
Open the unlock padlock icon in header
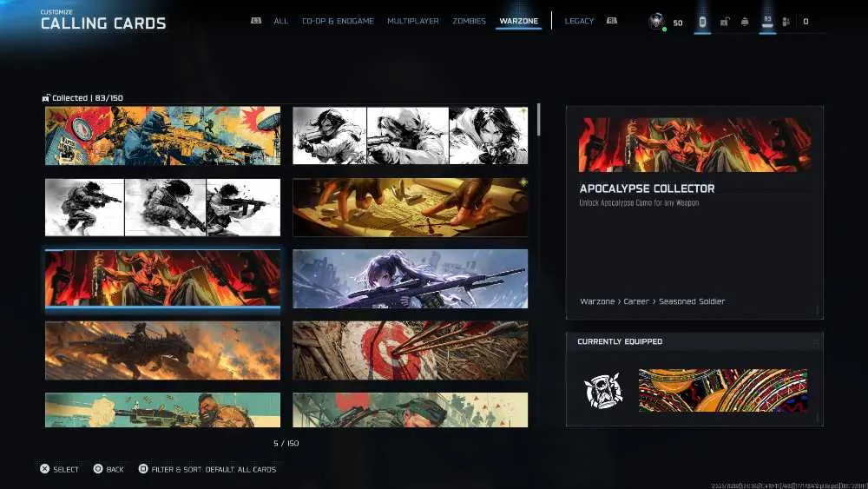point(724,22)
